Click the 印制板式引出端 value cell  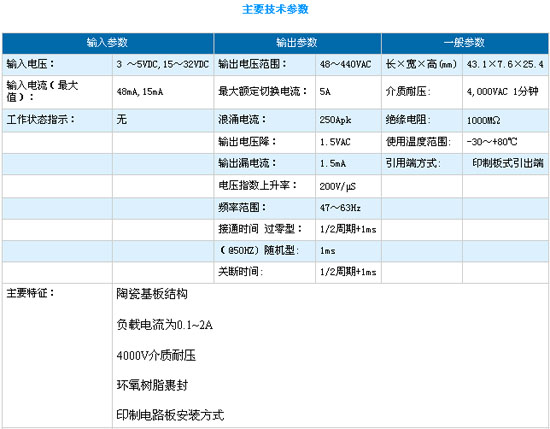[505, 163]
